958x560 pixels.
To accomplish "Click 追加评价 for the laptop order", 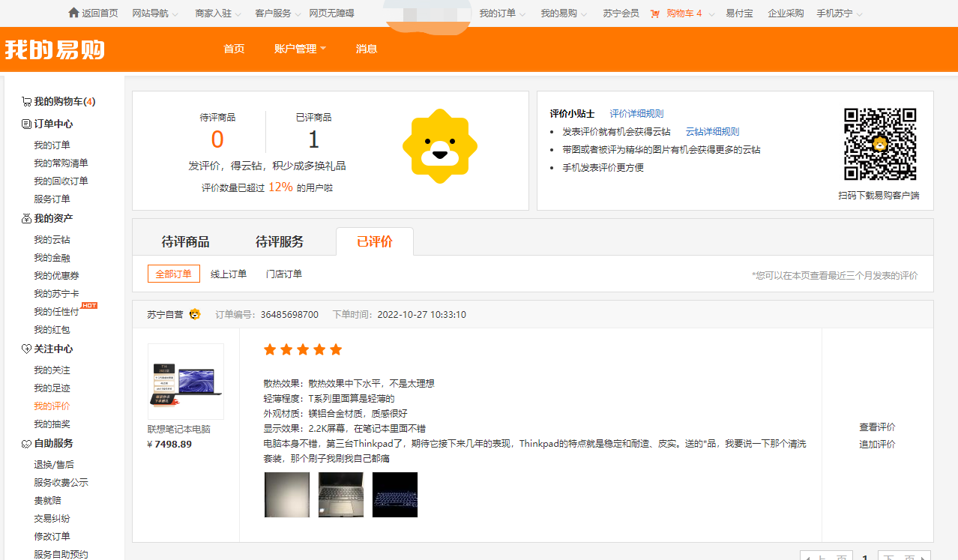I will (x=877, y=445).
